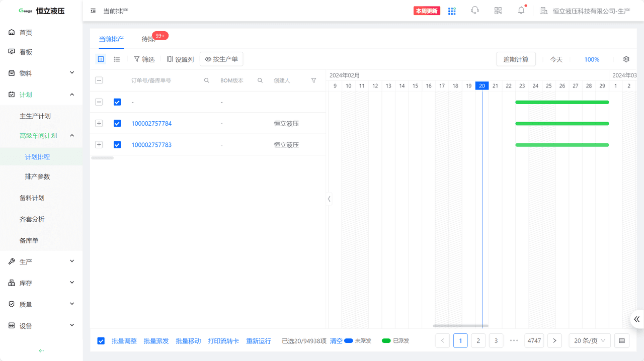The height and width of the screenshot is (361, 644).
Task: Go to next page arrow
Action: pyautogui.click(x=554, y=341)
